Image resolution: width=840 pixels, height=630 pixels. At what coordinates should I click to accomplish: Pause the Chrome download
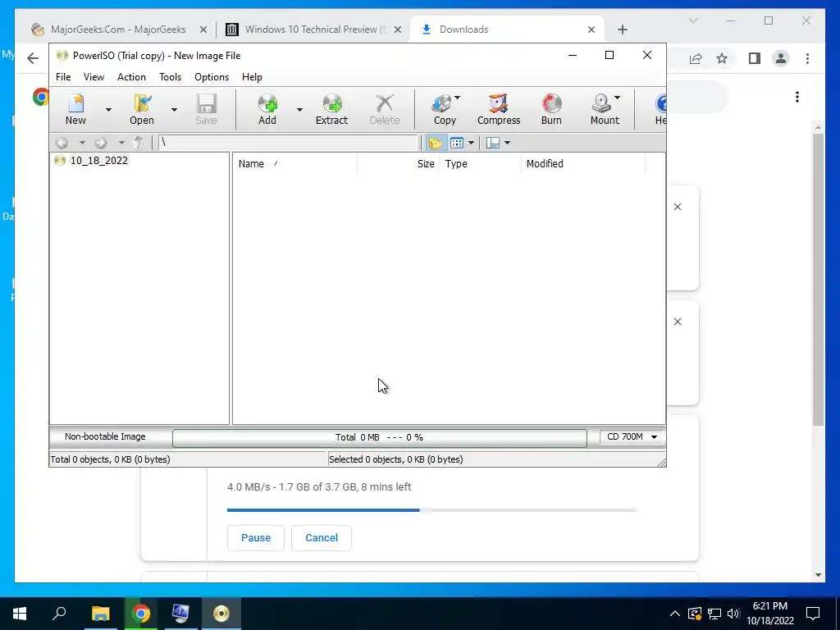pyautogui.click(x=256, y=538)
